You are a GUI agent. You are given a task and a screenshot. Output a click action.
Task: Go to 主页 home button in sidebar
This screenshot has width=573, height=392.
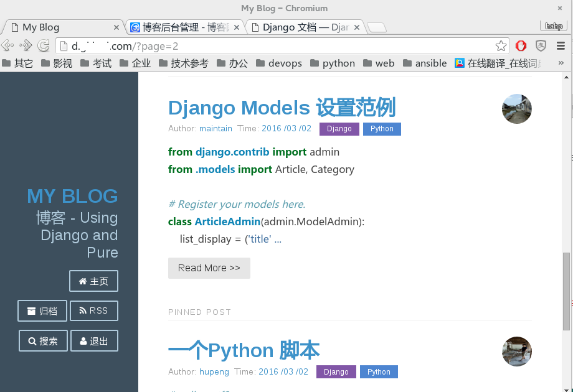pyautogui.click(x=93, y=281)
